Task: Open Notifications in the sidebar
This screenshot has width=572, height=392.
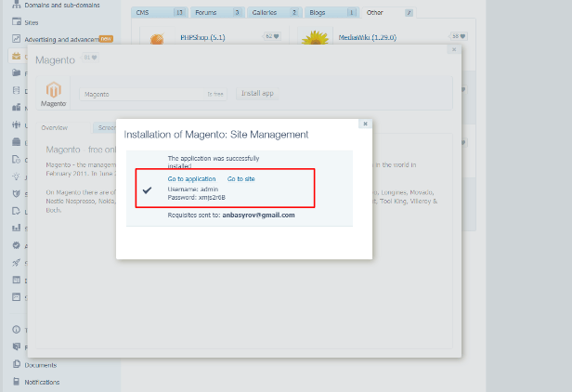Action: [17, 381]
